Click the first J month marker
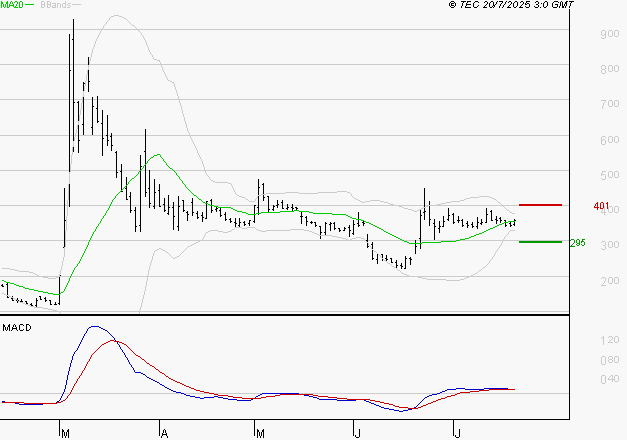This screenshot has height=440, width=627. (357, 433)
